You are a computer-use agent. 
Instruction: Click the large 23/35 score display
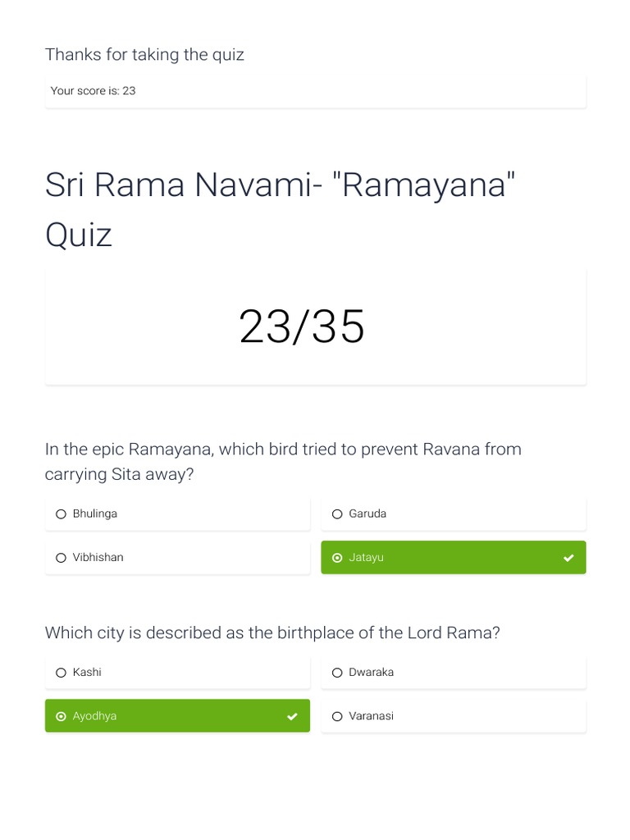302,327
